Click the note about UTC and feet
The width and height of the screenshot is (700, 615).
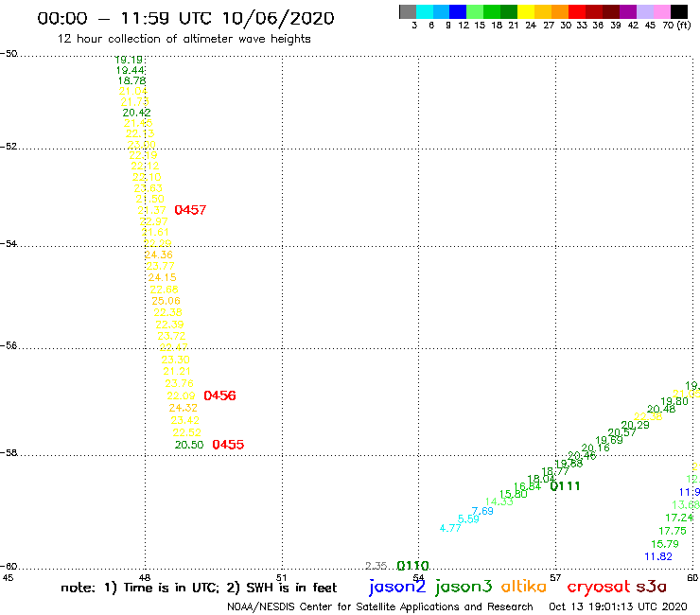(x=199, y=588)
